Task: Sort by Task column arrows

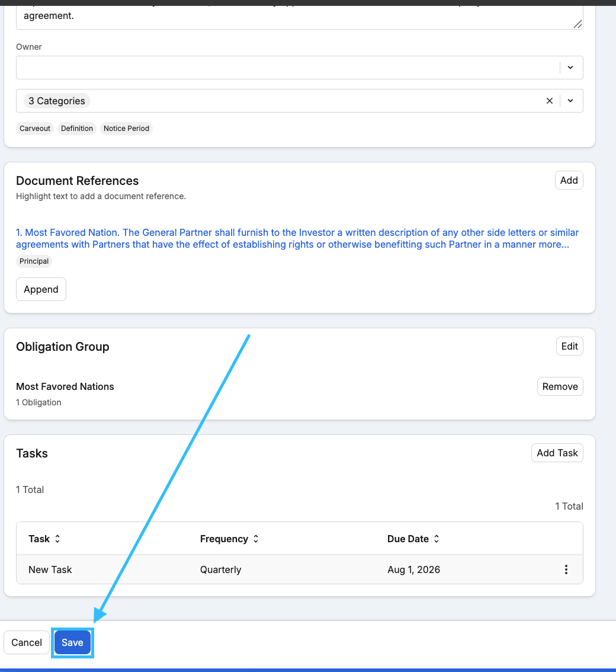Action: [x=57, y=539]
